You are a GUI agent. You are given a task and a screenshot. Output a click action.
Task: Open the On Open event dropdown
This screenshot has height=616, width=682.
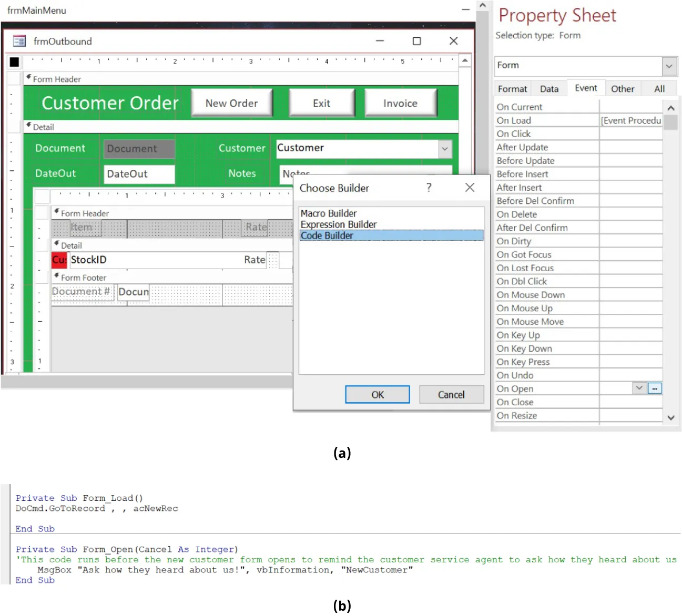pos(639,388)
